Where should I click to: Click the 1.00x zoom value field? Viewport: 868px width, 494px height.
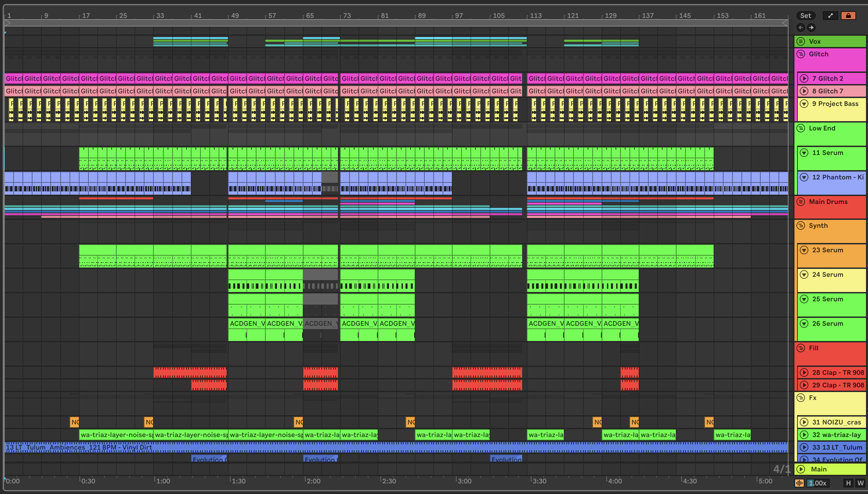[x=818, y=483]
